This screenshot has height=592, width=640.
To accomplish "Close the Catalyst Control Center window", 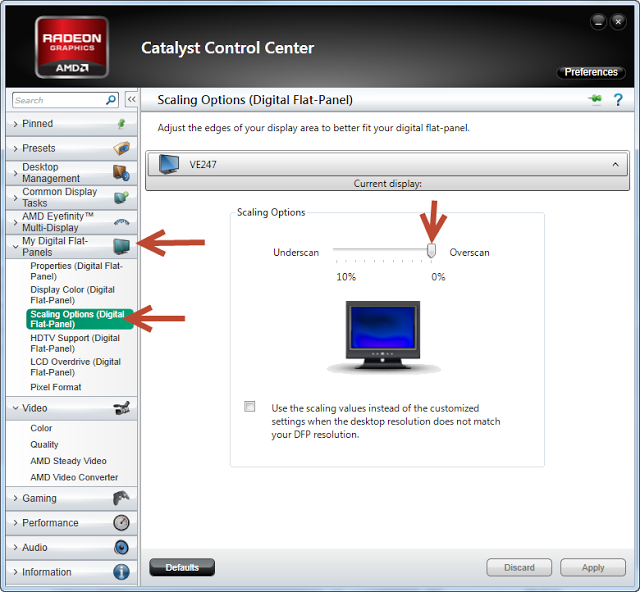I will 618,22.
